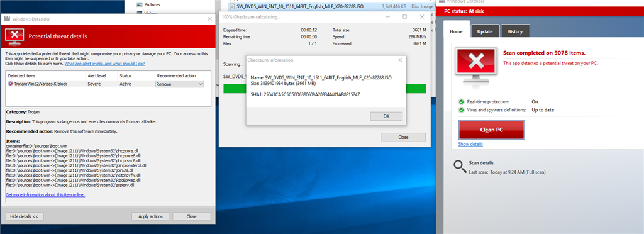Open 'What are alert levels' help link
Viewport: 644px width, 234px height.
104,64
